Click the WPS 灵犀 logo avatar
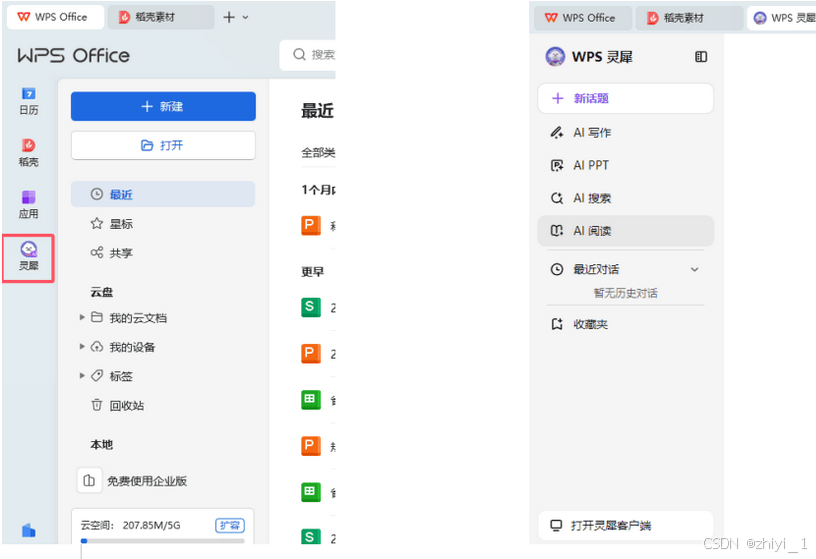816x559 pixels. 555,56
